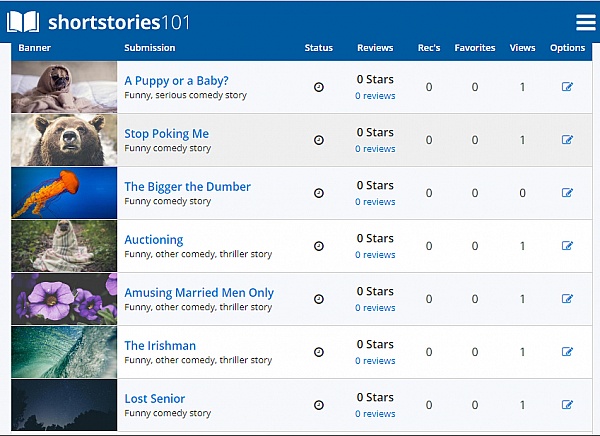Open The Bigger the Dumber story link

[x=187, y=186]
